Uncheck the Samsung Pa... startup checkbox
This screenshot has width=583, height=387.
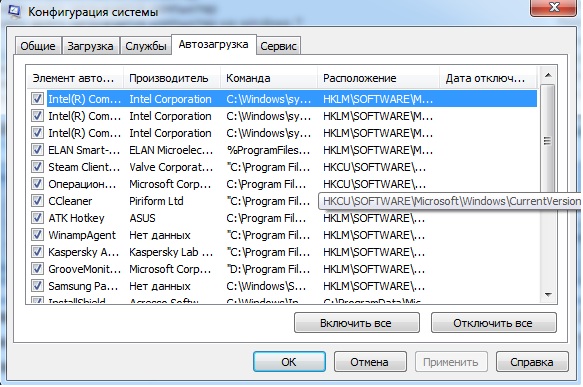click(x=37, y=286)
